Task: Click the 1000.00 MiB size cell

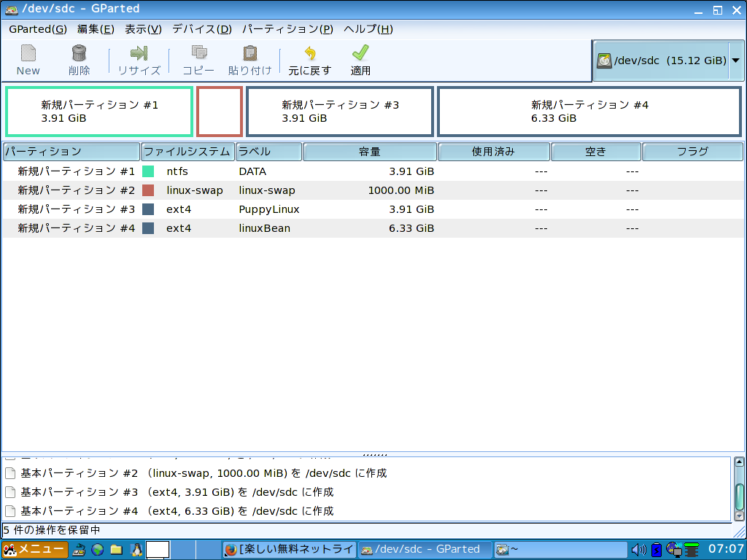Action: pyautogui.click(x=400, y=190)
